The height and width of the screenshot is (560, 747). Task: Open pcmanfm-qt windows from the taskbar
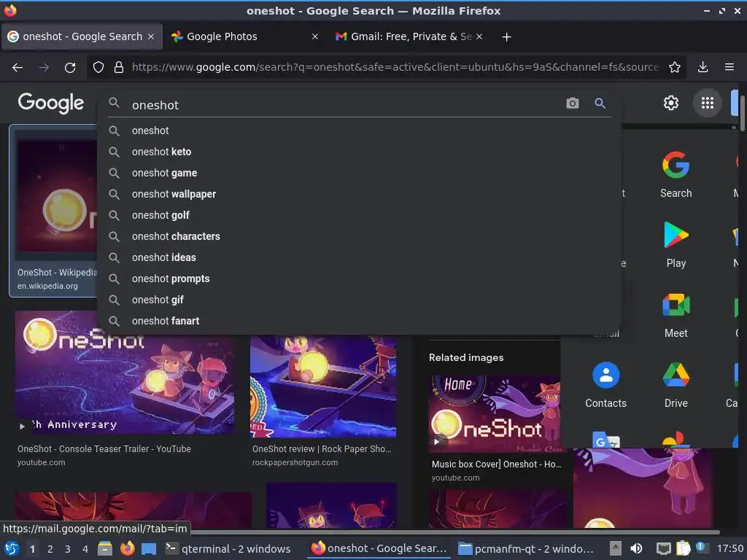point(527,549)
